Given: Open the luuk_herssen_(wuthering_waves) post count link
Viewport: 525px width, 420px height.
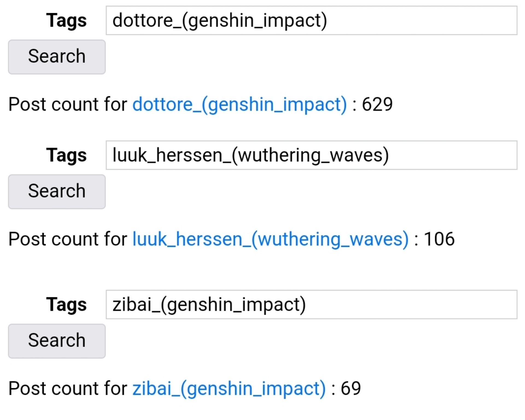Looking at the screenshot, I should click(271, 239).
